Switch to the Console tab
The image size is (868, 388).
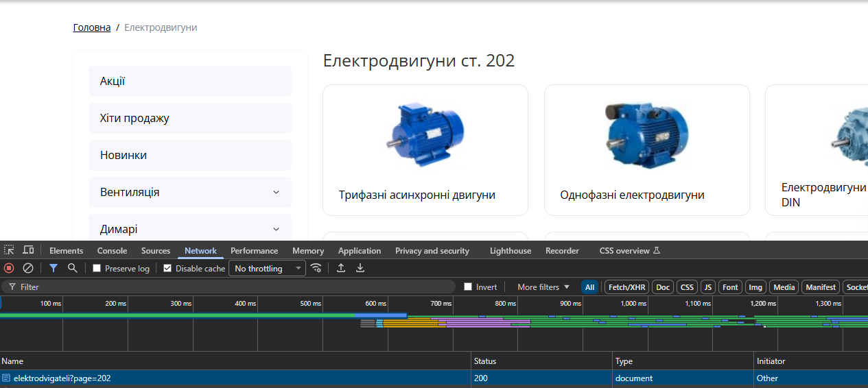click(112, 251)
